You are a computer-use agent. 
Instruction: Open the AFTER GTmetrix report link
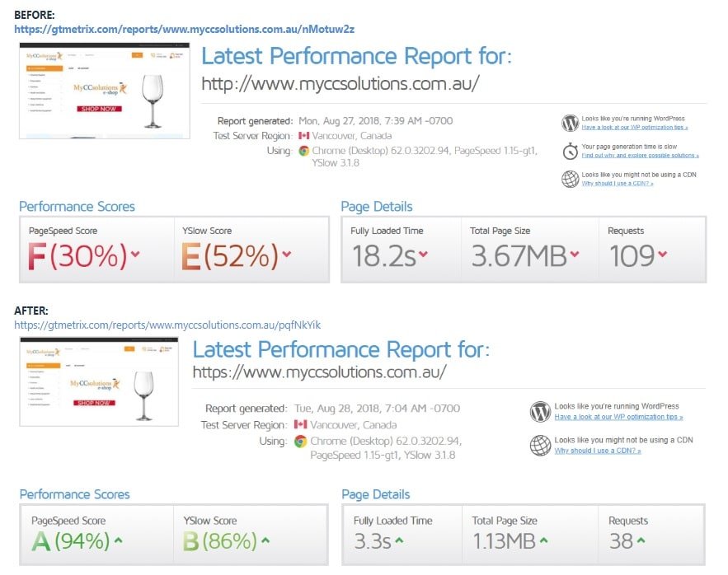pyautogui.click(x=167, y=325)
